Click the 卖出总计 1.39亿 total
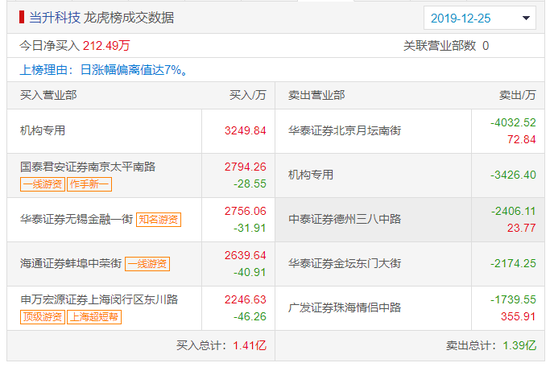Viewport: 550px width, 367px height. (x=491, y=345)
